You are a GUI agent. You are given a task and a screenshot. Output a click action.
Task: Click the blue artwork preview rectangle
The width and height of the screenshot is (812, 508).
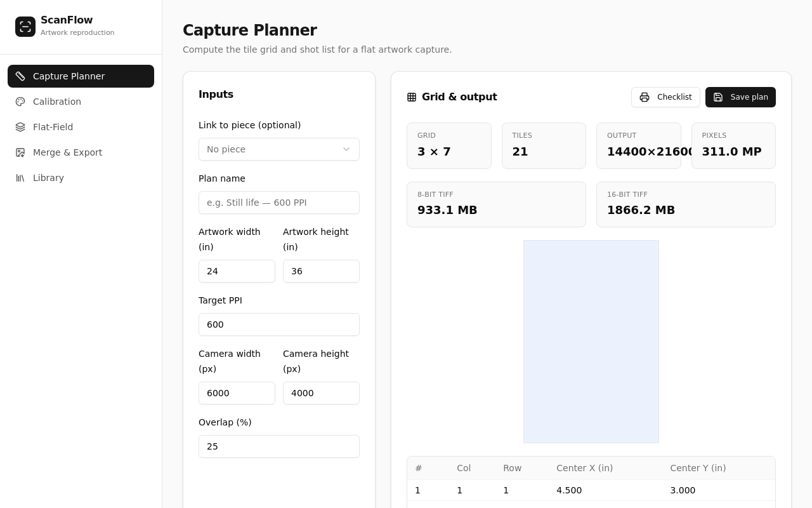[x=591, y=342]
